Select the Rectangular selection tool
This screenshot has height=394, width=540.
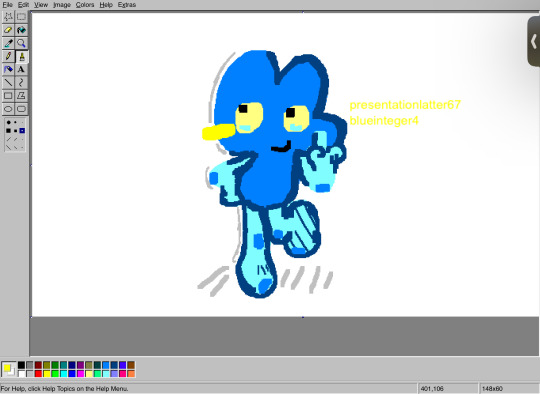(21, 17)
